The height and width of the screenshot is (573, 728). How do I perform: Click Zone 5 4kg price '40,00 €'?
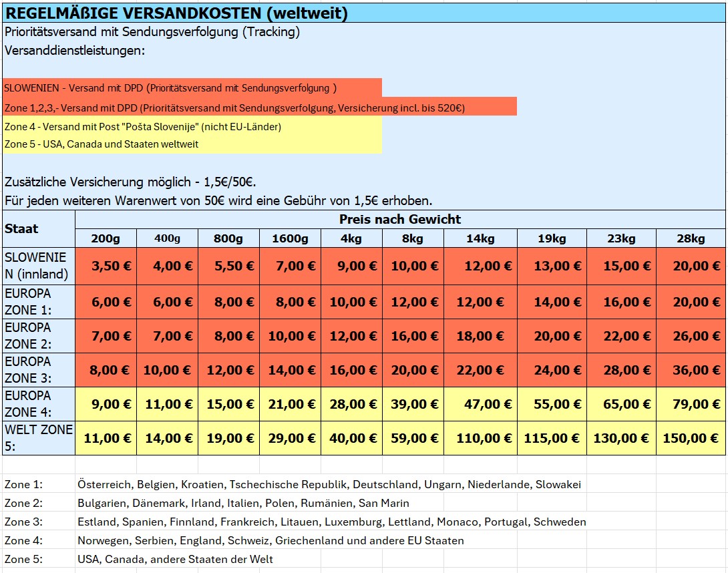pyautogui.click(x=351, y=438)
